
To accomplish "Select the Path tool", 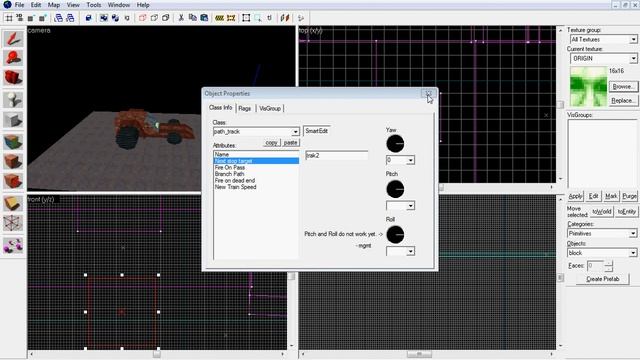I will [13, 246].
